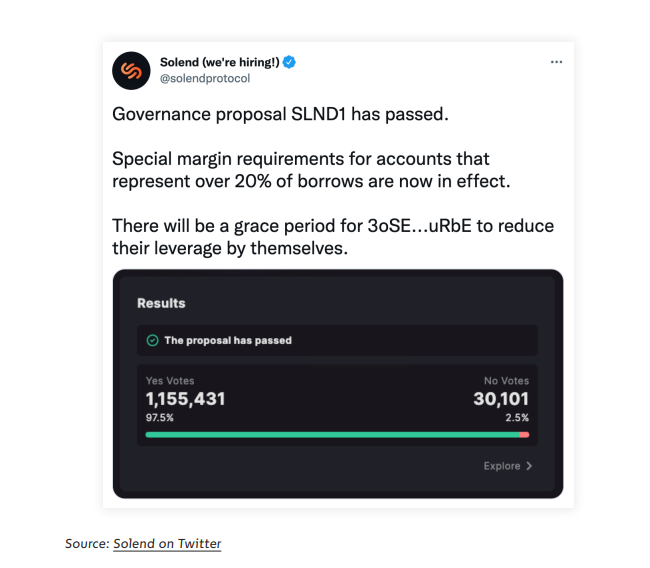
Task: Click the Solend profile avatar logo
Action: 131,69
